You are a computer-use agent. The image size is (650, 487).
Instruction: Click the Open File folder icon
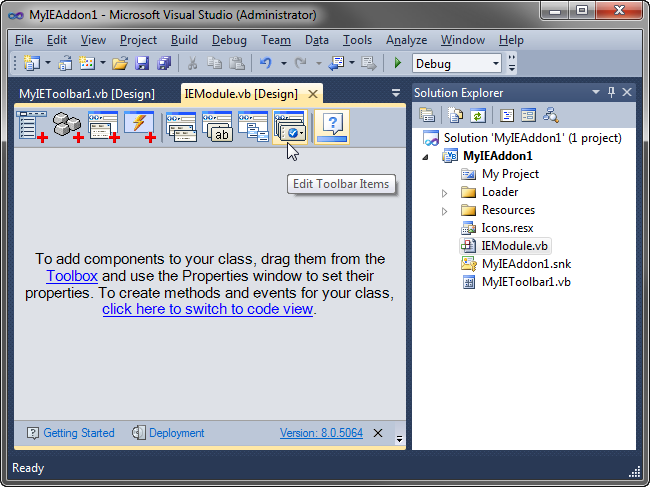(120, 63)
